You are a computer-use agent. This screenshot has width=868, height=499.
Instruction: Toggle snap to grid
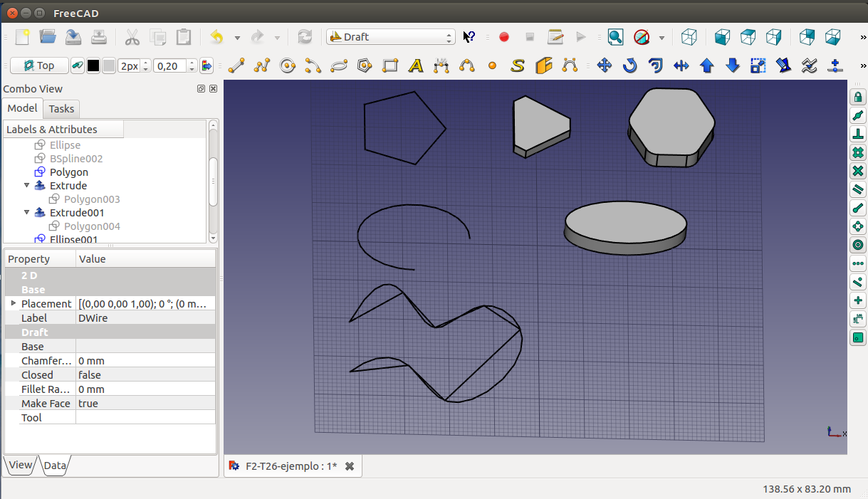pyautogui.click(x=858, y=152)
